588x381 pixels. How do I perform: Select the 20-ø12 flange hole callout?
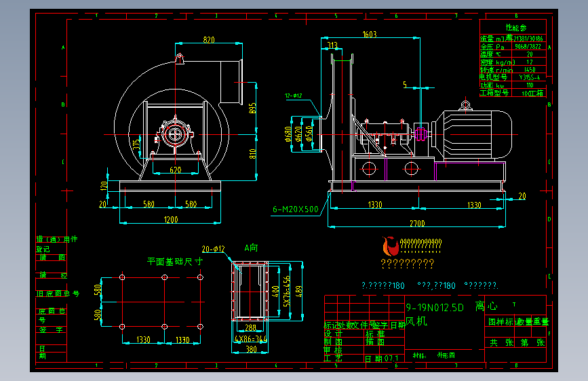(x=213, y=249)
